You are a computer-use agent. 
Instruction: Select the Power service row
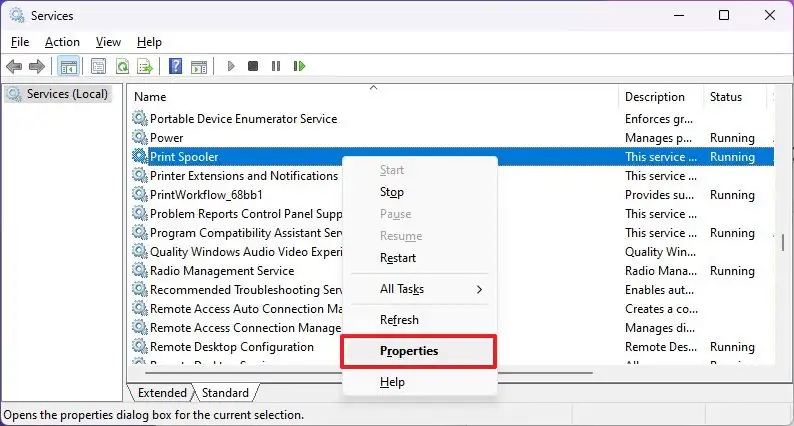(167, 138)
